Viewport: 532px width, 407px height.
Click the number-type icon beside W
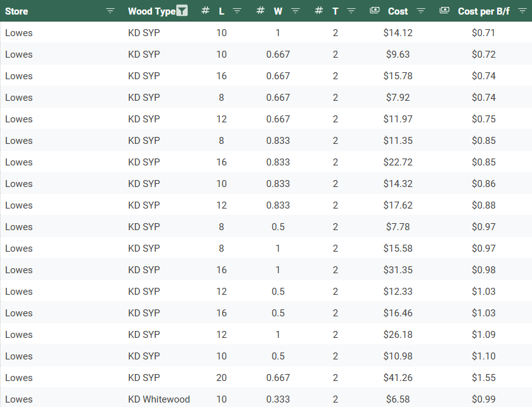[x=260, y=11]
